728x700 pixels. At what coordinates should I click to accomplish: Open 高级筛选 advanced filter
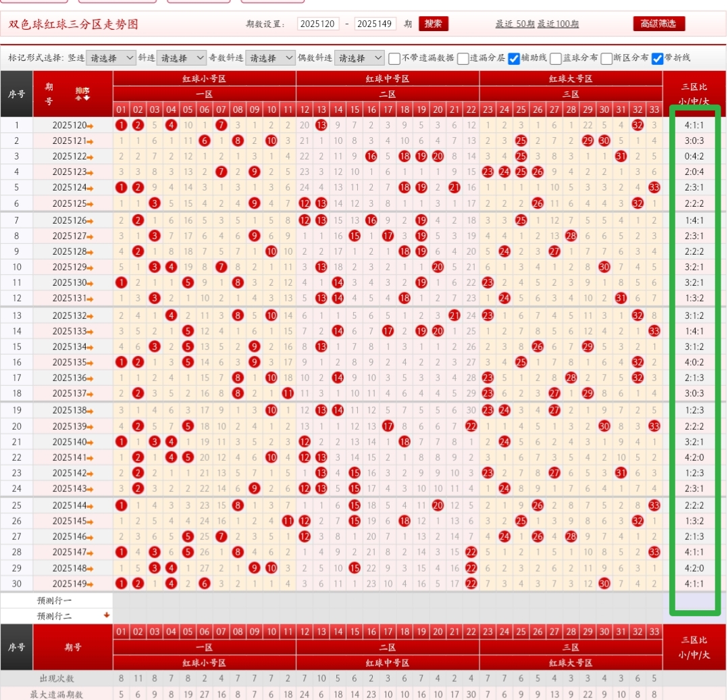point(658,24)
